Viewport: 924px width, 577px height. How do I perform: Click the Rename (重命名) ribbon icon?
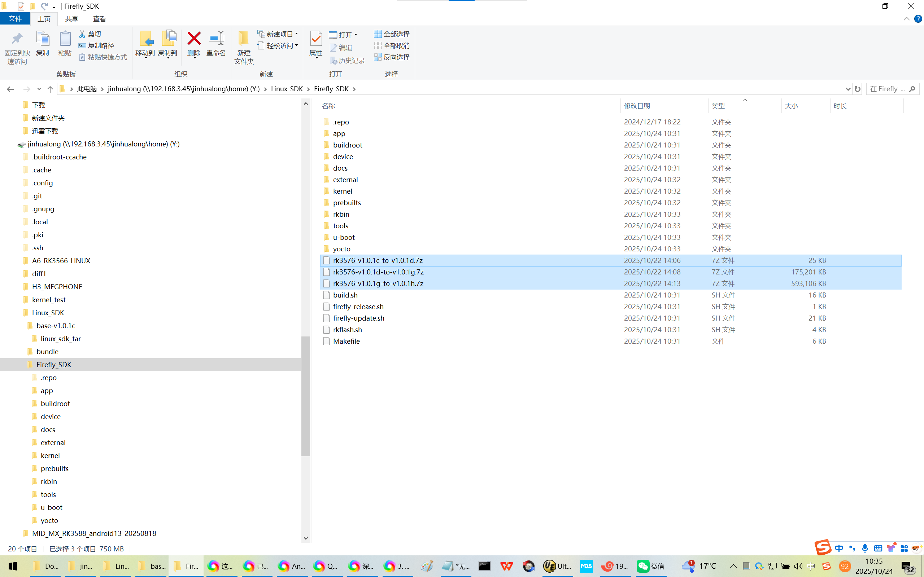216,39
